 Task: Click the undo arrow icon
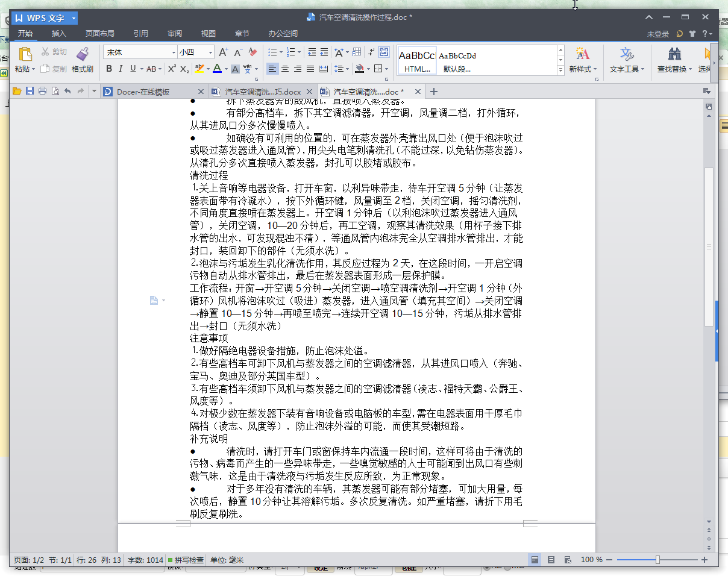point(67,91)
